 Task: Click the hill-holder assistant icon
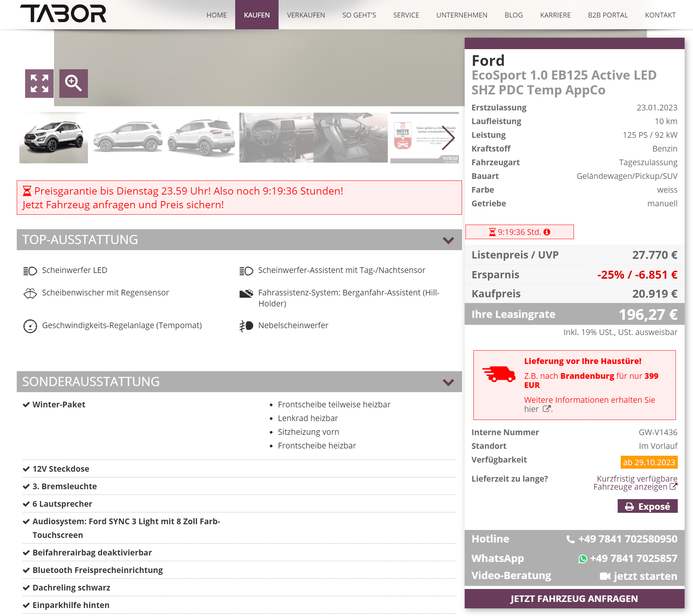click(246, 293)
